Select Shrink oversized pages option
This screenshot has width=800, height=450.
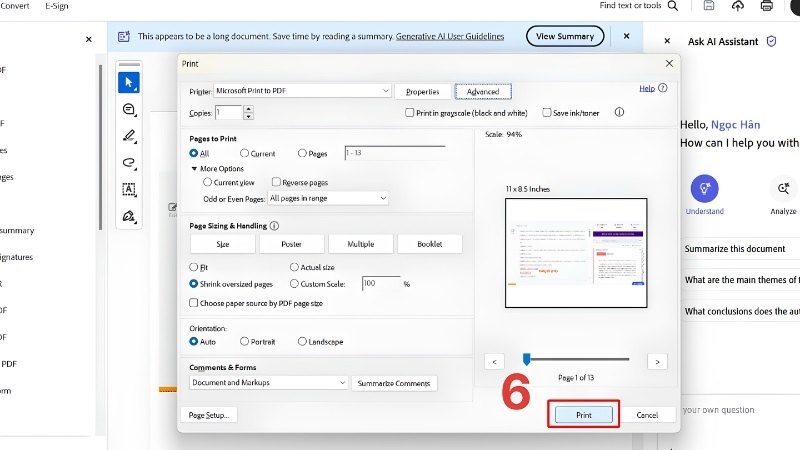tap(193, 284)
